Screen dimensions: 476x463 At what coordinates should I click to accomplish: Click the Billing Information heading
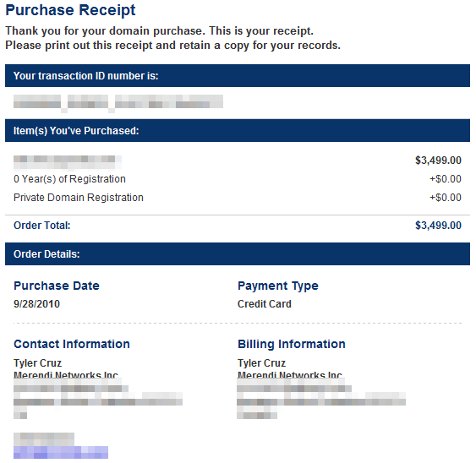coord(292,344)
